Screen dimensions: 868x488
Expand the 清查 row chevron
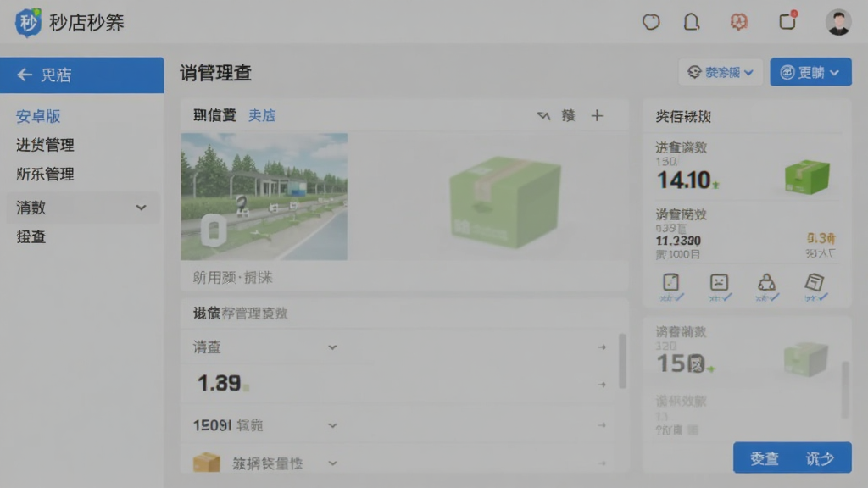(332, 347)
